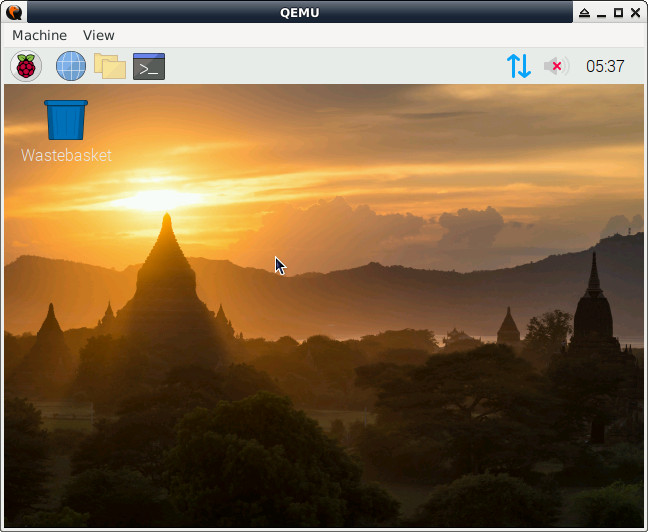Image resolution: width=648 pixels, height=532 pixels.
Task: Click the QEMU logo window menu icon
Action: 14,12
